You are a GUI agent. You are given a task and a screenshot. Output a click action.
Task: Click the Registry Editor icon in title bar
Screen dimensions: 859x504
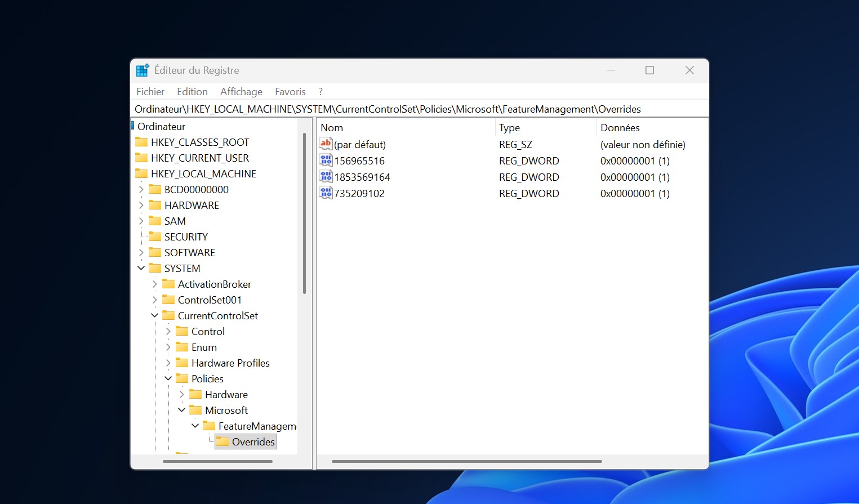[x=143, y=70]
